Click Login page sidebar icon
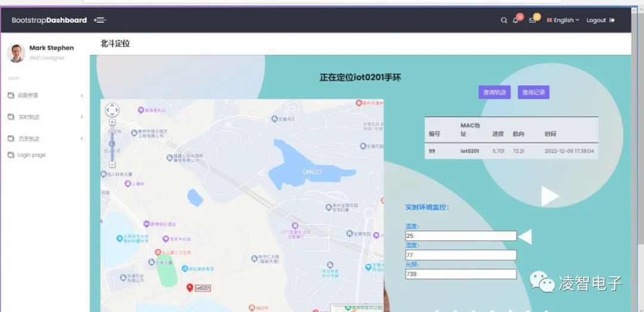Viewport: 644px width, 312px height. (11, 155)
